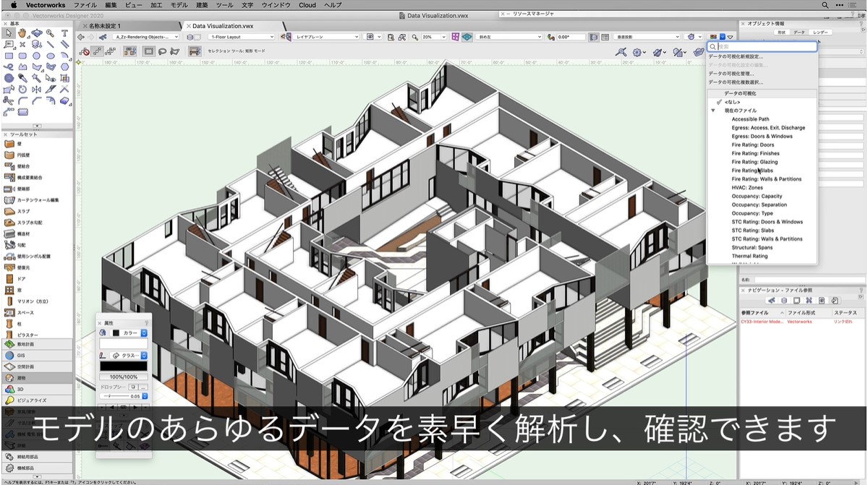Open the 垂直投影 projection dropdown

[647, 37]
